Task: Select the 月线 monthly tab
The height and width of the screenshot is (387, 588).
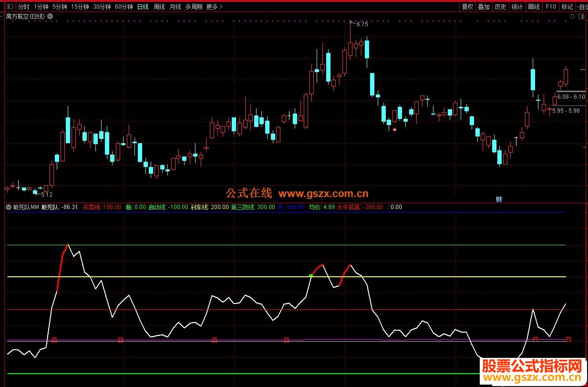Action: click(175, 7)
